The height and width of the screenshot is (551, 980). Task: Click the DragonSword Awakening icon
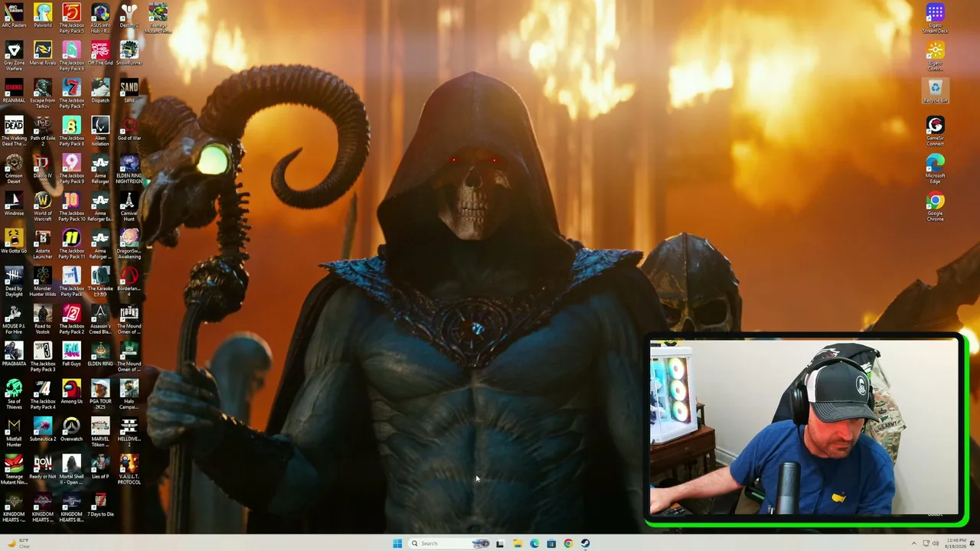(x=129, y=243)
